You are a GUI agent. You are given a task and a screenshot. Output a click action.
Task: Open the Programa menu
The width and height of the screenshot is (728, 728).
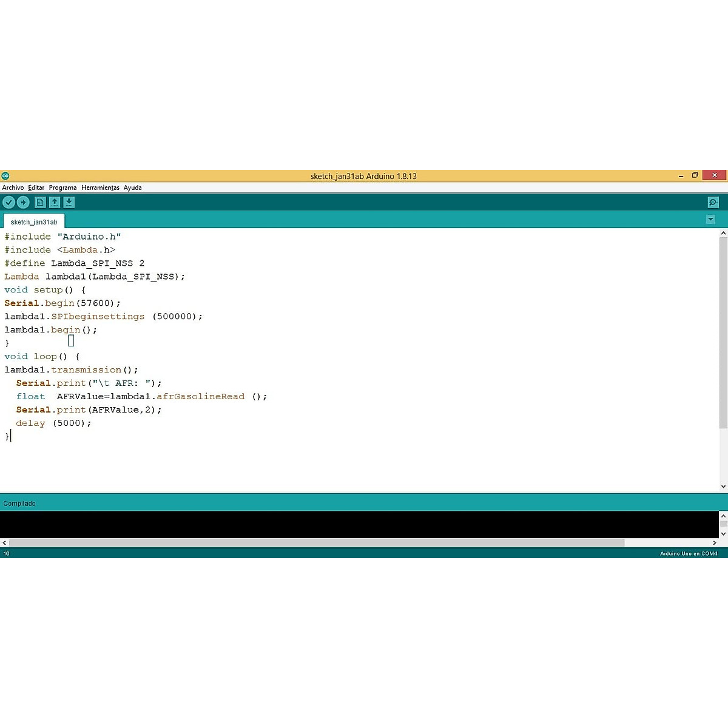click(62, 187)
